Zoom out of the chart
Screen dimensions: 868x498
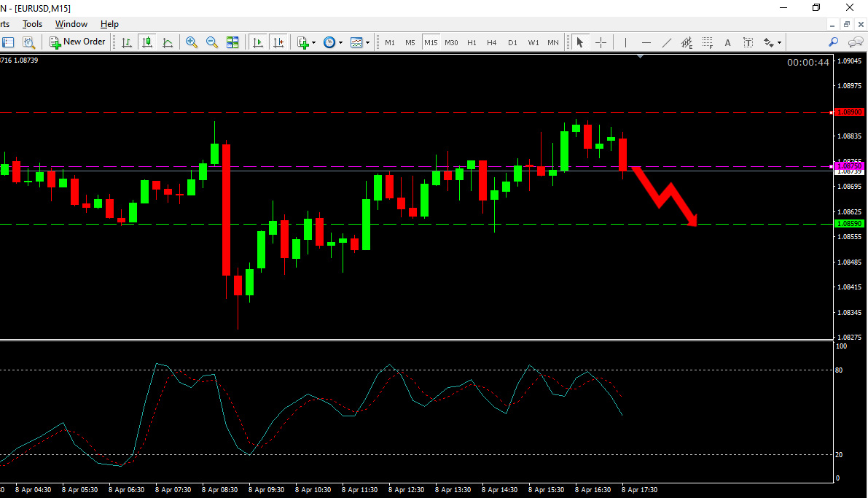click(212, 42)
